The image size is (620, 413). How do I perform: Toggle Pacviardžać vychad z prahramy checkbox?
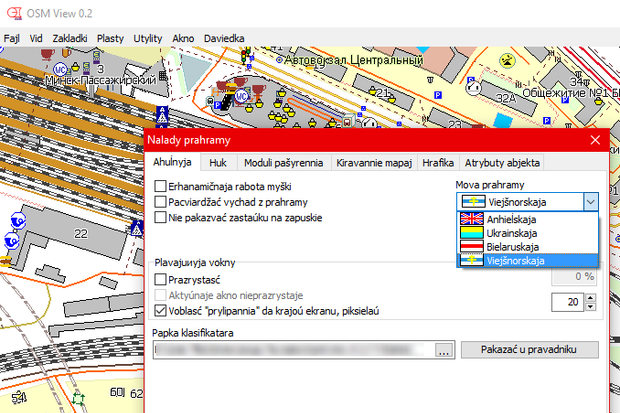click(x=161, y=201)
